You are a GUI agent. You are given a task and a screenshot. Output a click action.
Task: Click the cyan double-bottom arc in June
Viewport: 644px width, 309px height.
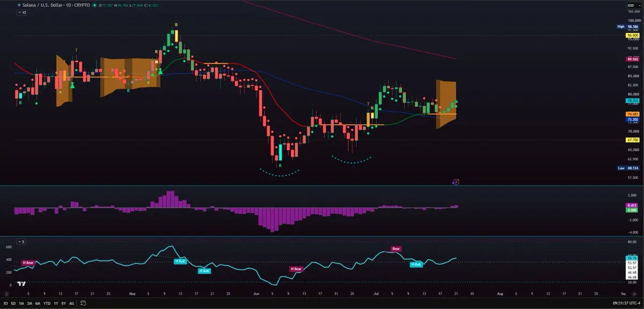click(x=279, y=173)
